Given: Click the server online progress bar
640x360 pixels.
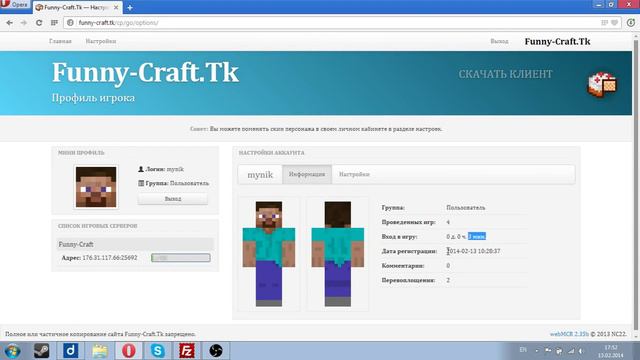Looking at the screenshot, I should pyautogui.click(x=181, y=258).
